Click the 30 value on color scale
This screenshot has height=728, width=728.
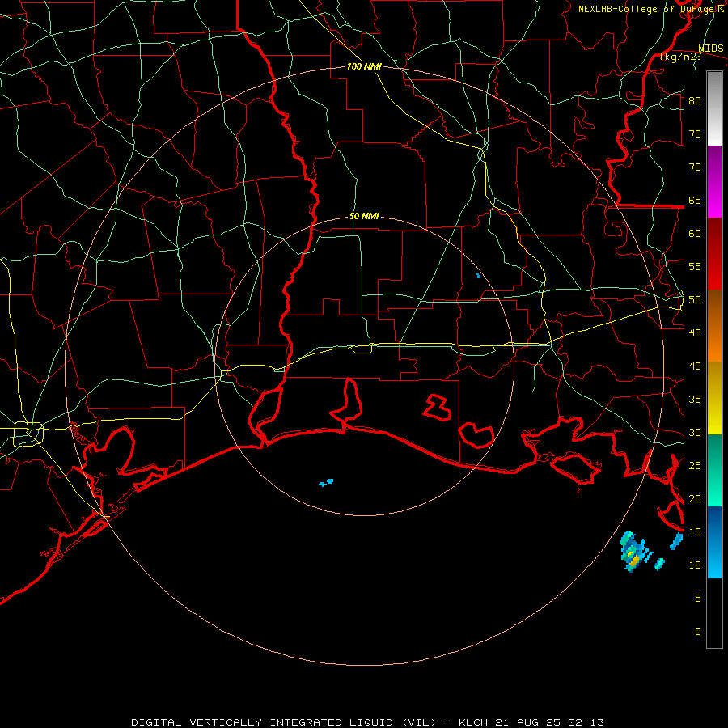coord(695,432)
